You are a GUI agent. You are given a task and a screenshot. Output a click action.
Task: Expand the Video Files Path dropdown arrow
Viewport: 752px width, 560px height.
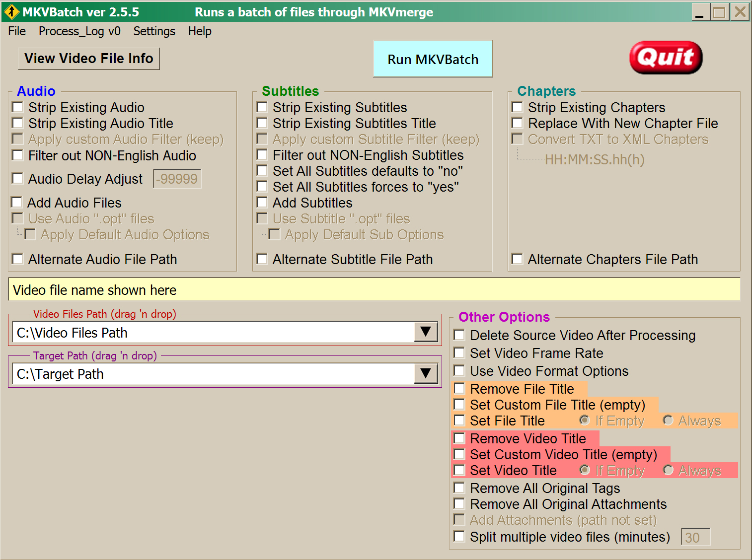point(426,332)
